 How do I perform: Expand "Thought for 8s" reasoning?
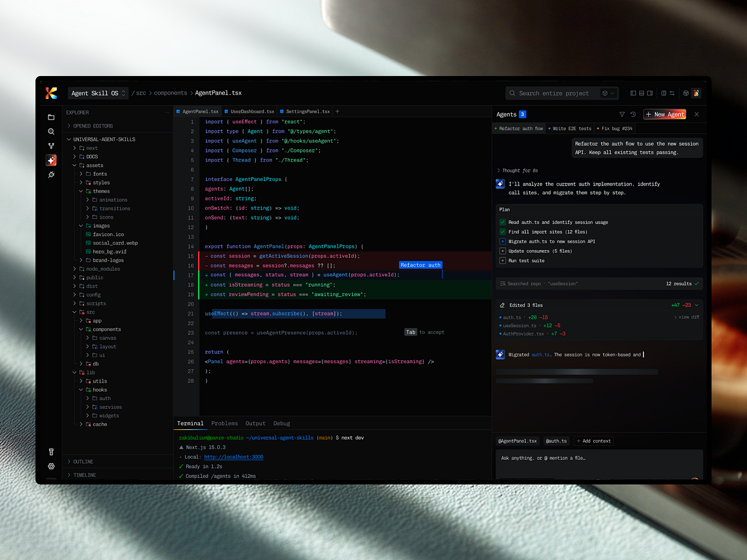(517, 170)
